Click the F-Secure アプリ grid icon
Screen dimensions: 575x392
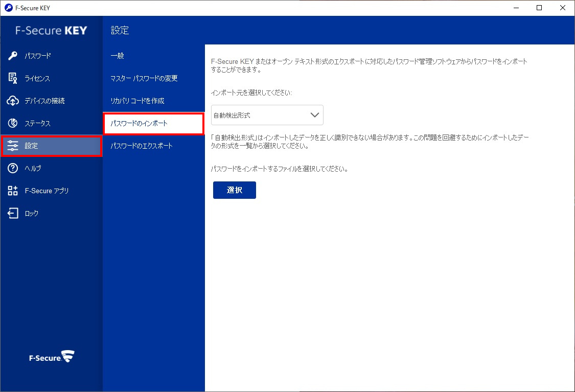(13, 191)
